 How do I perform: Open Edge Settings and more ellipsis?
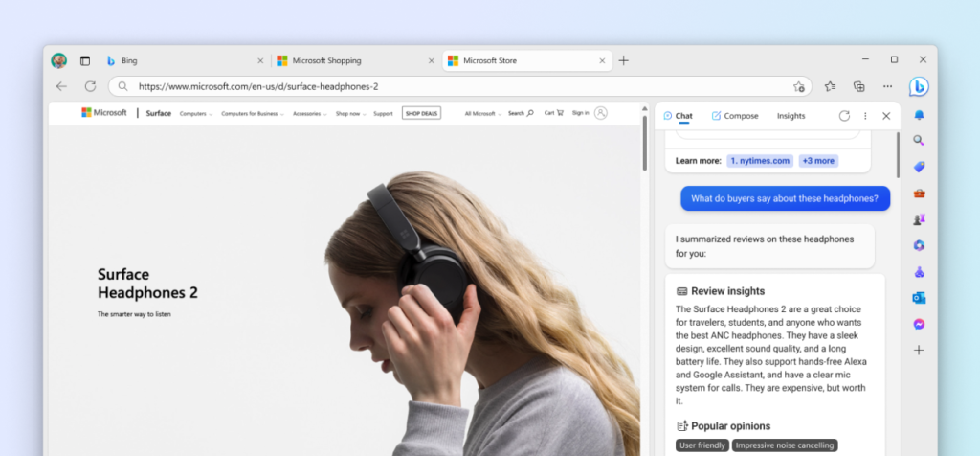(x=887, y=86)
